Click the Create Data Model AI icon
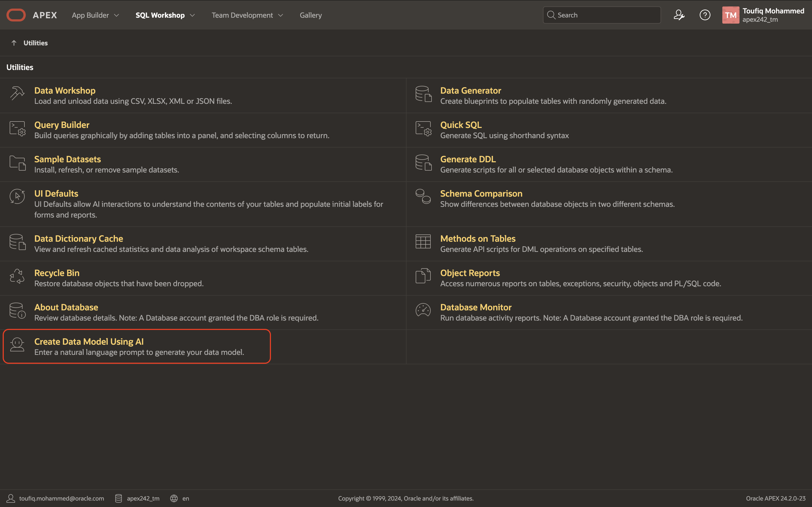 [x=17, y=345]
